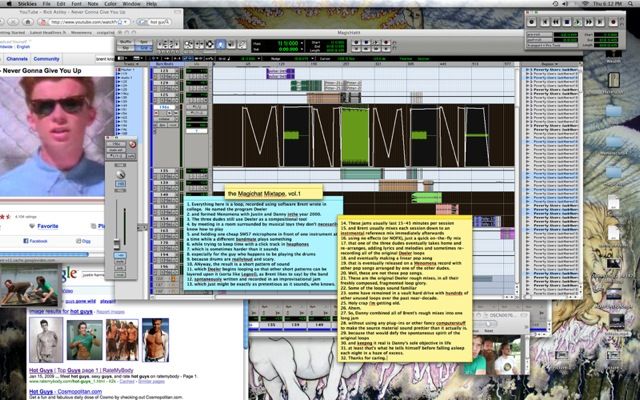Open Hot Guys RateMyBody search result link
Viewport: 640px width, 400px height.
pos(81,370)
